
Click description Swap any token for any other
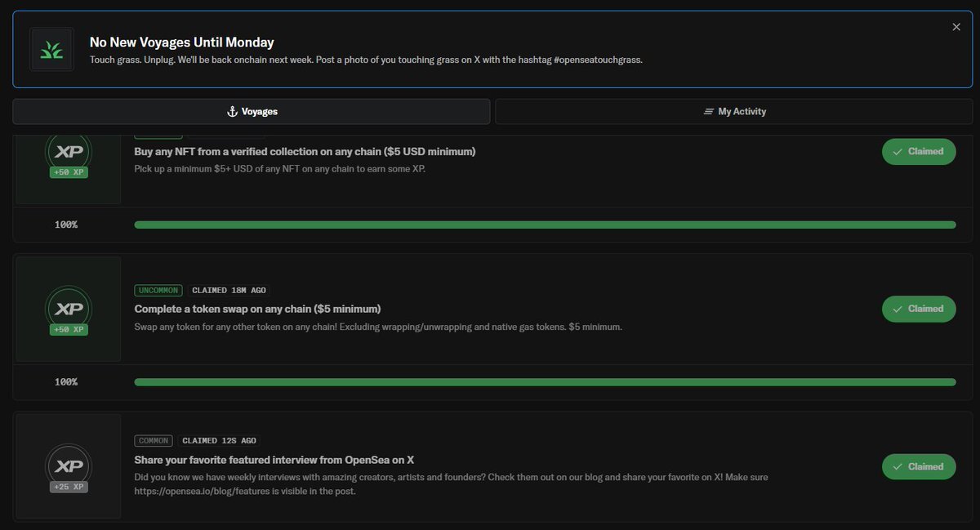(x=378, y=327)
